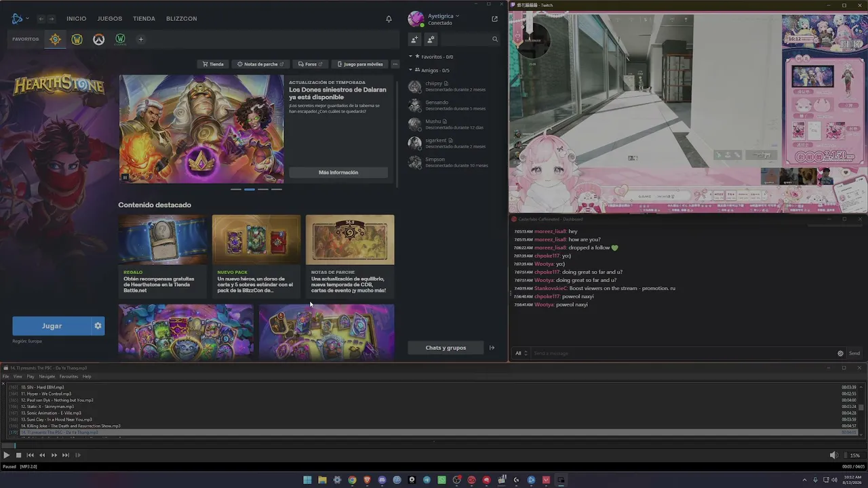Open the BLIZZCON tab in Battle.net

pos(182,18)
